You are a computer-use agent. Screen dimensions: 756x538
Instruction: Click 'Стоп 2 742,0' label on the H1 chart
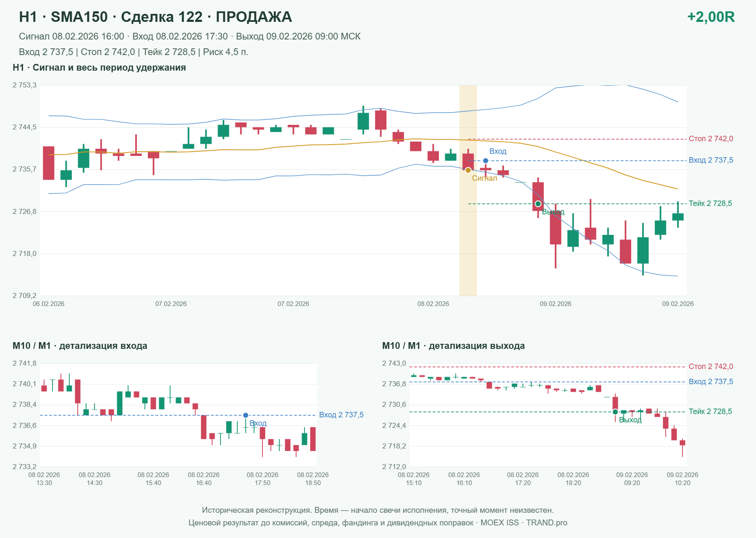tap(711, 139)
